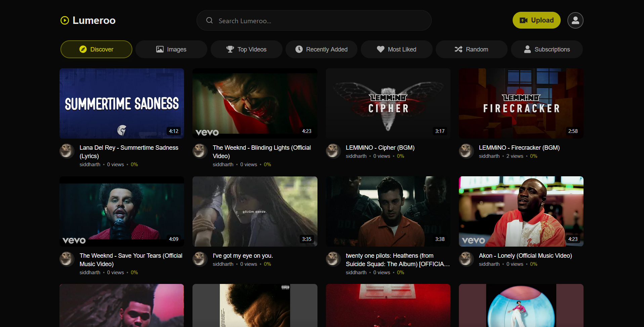Click the Upload button
The height and width of the screenshot is (327, 644).
click(536, 21)
